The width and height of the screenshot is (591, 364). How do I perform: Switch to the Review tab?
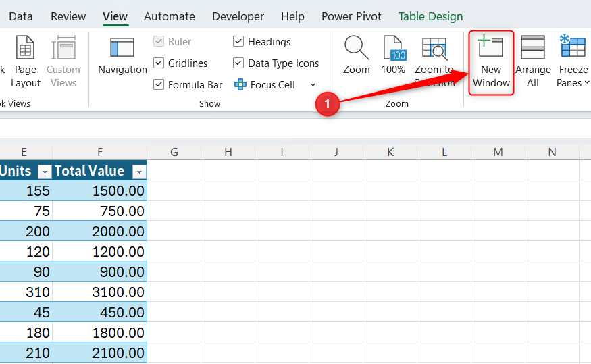pos(68,17)
